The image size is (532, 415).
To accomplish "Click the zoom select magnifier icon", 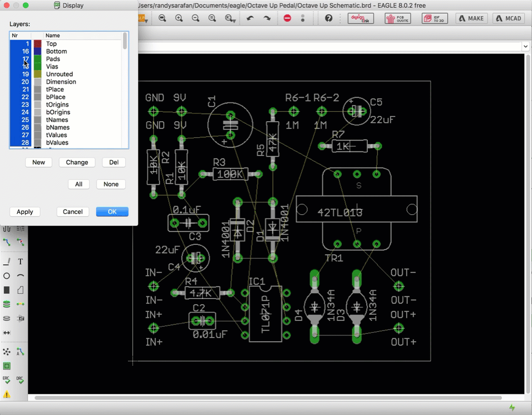I will (x=229, y=18).
